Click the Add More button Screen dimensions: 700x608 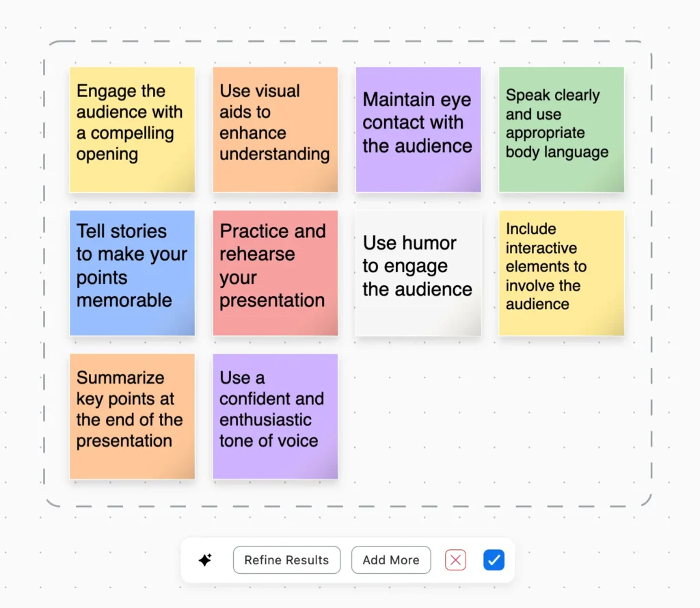coord(390,559)
